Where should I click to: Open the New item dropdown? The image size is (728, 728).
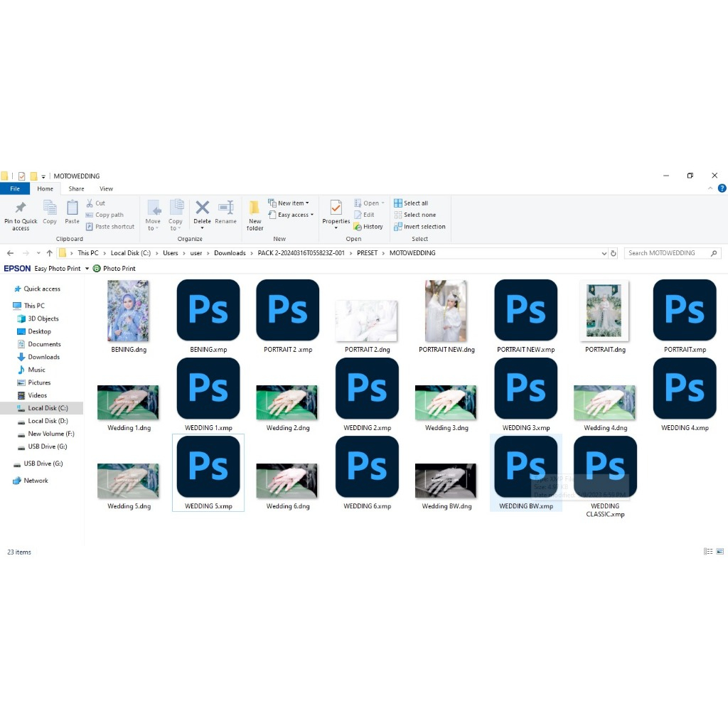pos(289,203)
